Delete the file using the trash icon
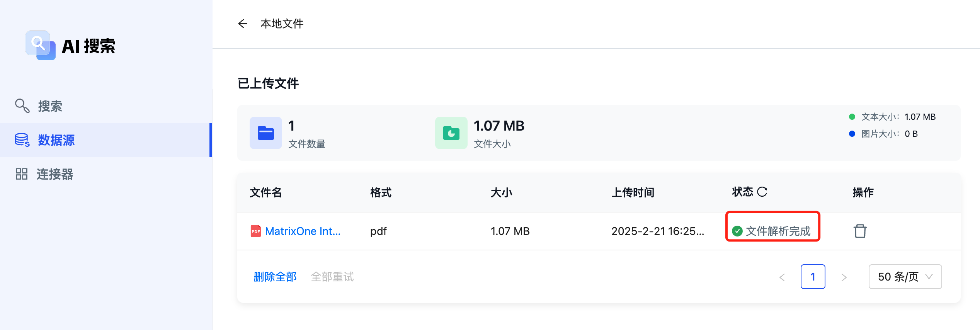Image resolution: width=980 pixels, height=330 pixels. click(860, 231)
